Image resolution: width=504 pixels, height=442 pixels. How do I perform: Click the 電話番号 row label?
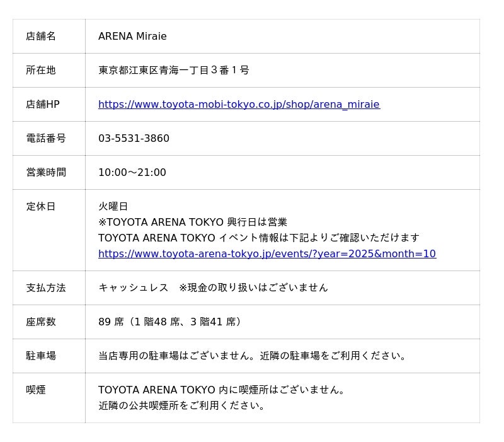tap(46, 139)
